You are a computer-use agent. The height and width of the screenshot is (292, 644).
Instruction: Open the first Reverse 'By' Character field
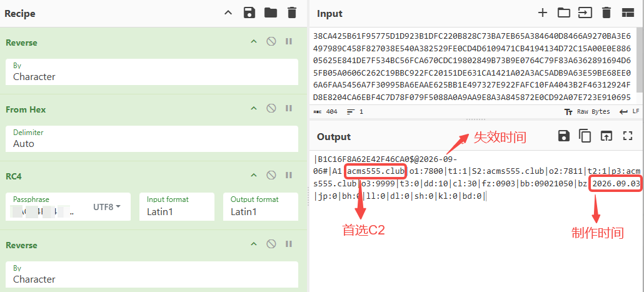tap(152, 72)
